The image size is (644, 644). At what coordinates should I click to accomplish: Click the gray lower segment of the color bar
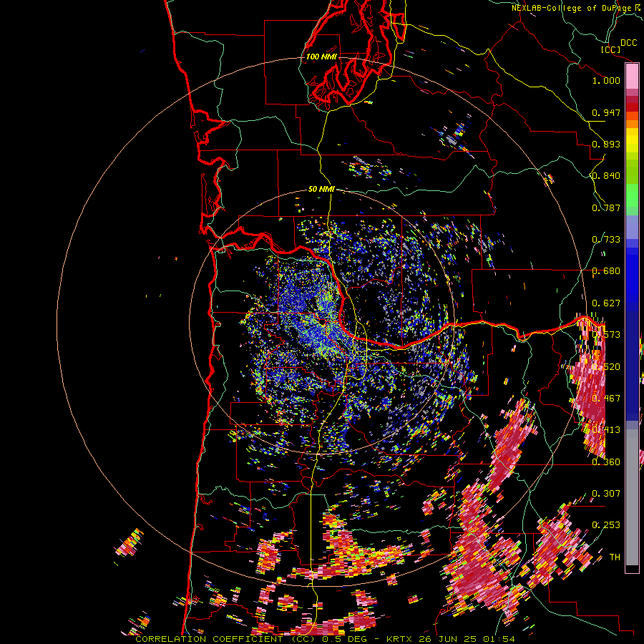pos(632,497)
